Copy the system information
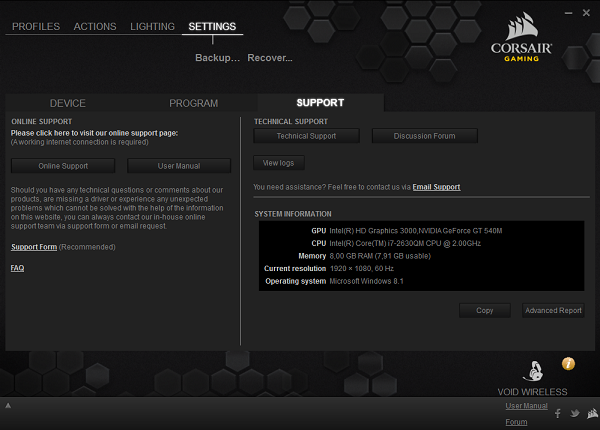600x430 pixels. (x=485, y=311)
